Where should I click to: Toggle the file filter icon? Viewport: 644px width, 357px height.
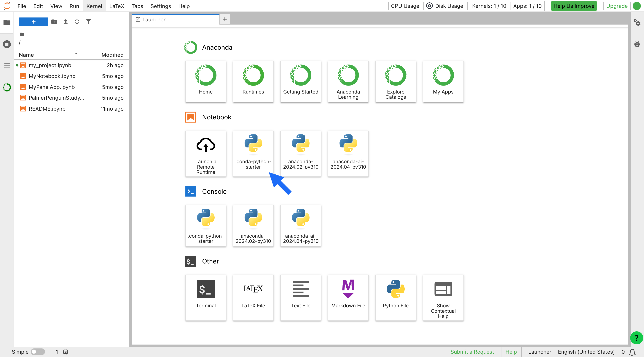[x=88, y=22]
